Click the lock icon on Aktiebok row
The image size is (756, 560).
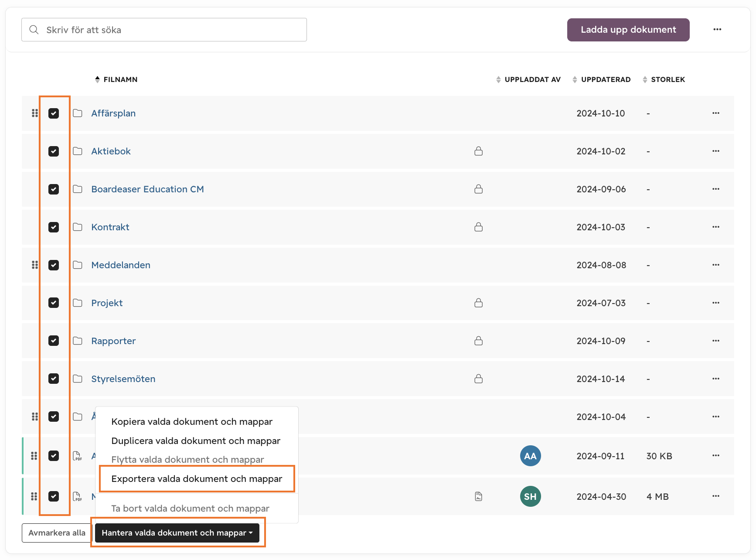pos(478,151)
